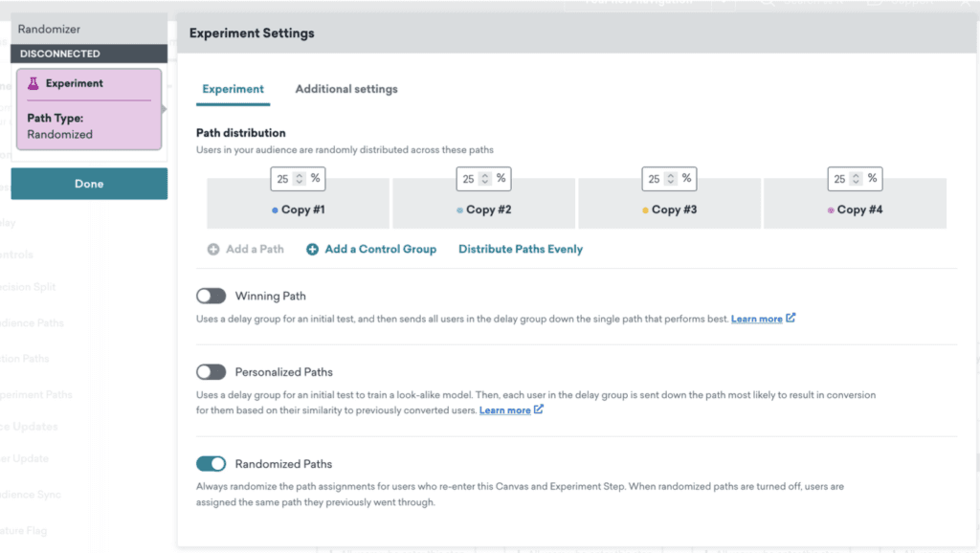The height and width of the screenshot is (553, 980).
Task: Click Distribute Paths Evenly link
Action: (x=521, y=250)
